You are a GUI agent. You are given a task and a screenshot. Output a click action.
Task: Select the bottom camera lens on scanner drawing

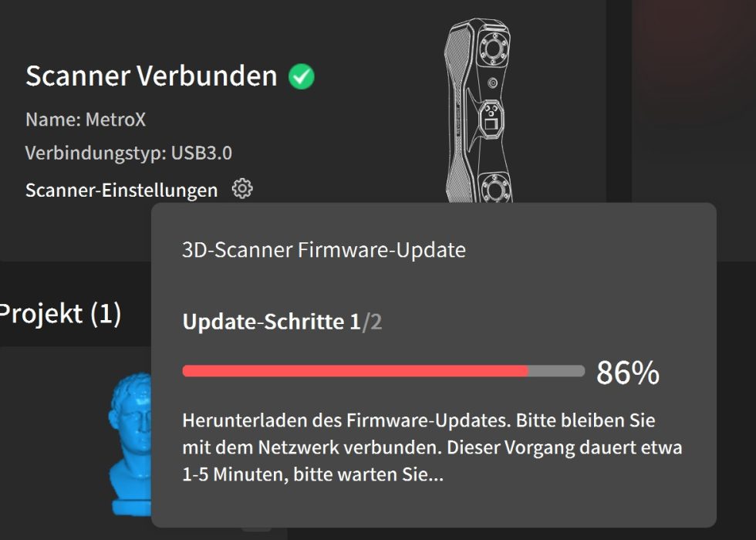[494, 189]
